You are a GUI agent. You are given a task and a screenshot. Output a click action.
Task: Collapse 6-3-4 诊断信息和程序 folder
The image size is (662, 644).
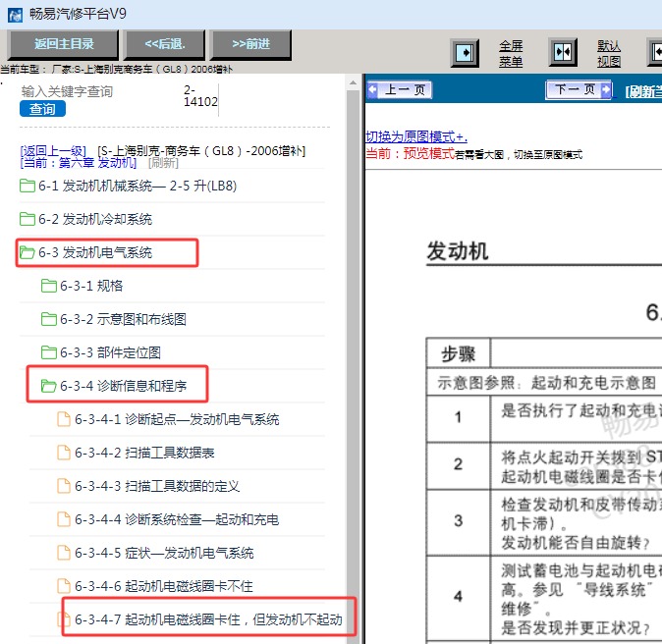pos(123,386)
